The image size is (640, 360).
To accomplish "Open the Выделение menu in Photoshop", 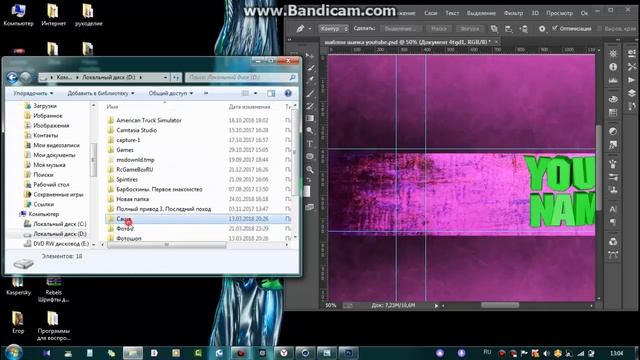I will click(x=481, y=13).
